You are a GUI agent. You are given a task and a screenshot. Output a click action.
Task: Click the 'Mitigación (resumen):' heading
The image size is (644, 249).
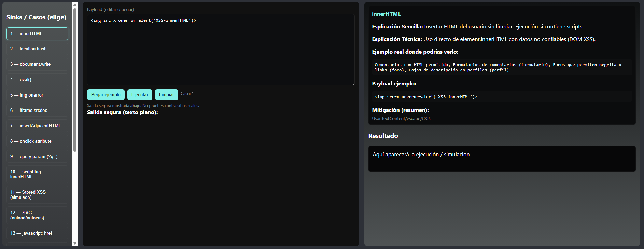400,110
